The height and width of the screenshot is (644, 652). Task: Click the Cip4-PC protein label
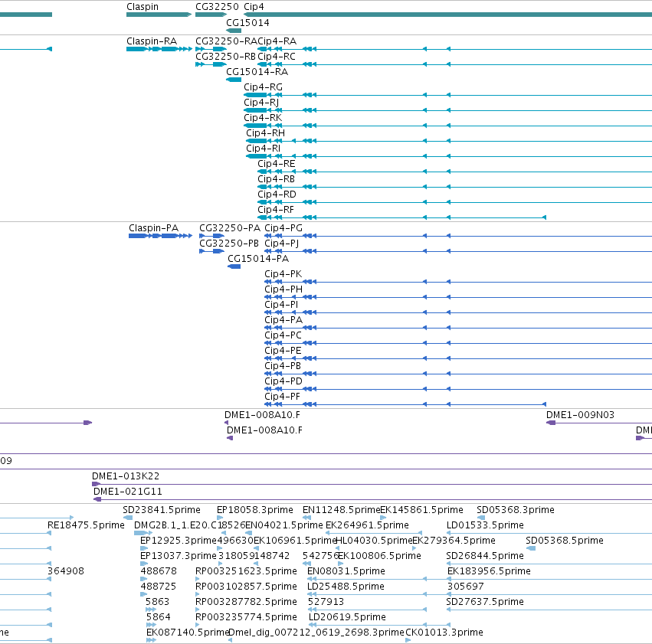tap(283, 335)
